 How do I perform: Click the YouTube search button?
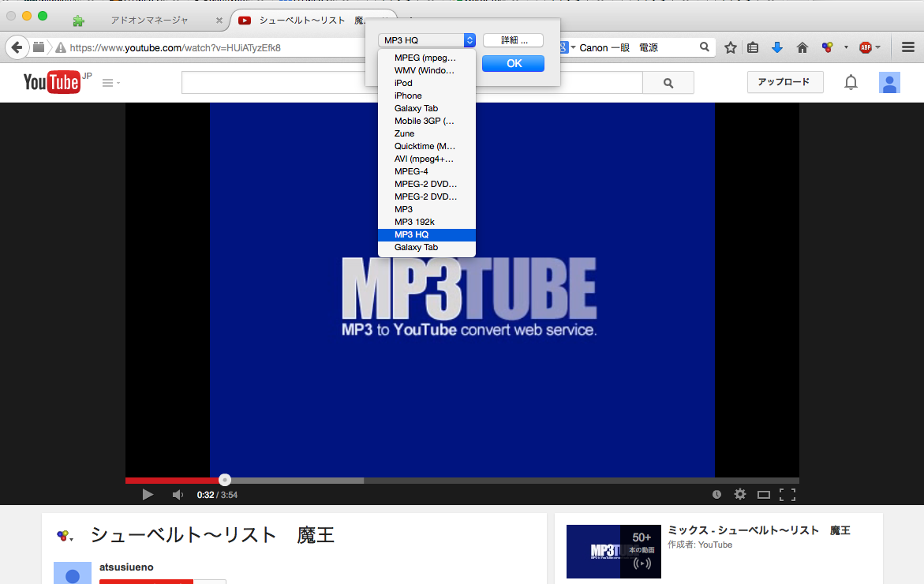(x=668, y=83)
